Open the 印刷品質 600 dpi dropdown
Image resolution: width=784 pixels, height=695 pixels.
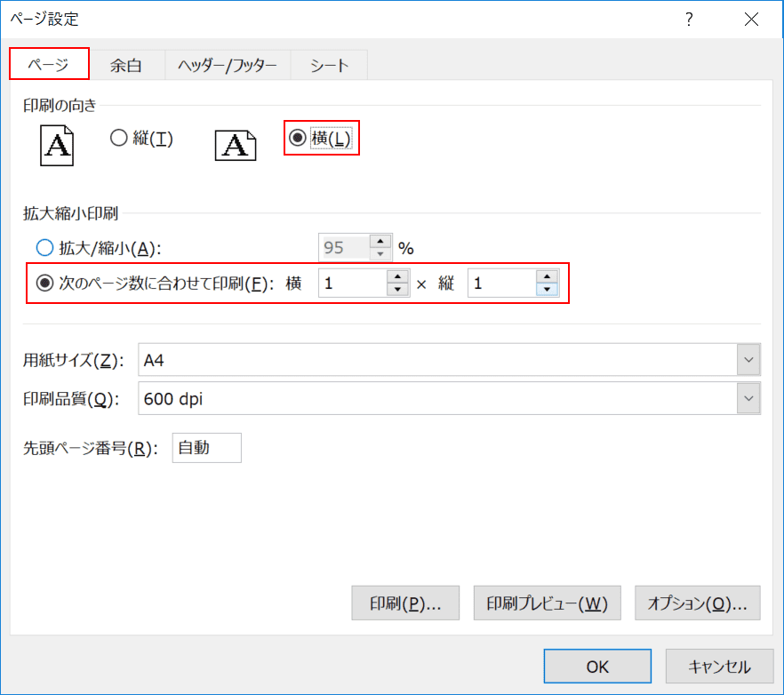click(748, 398)
